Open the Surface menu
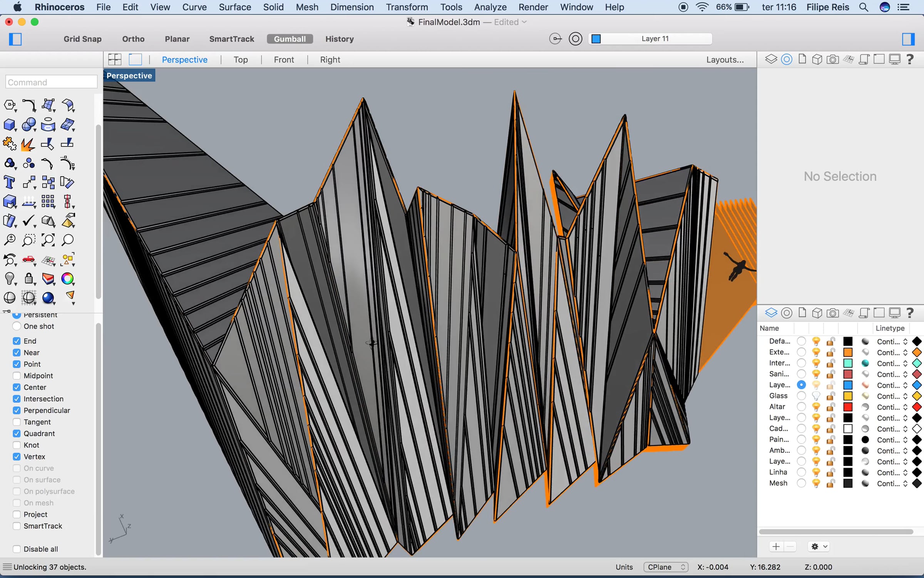Viewport: 924px width, 578px height. coord(234,7)
